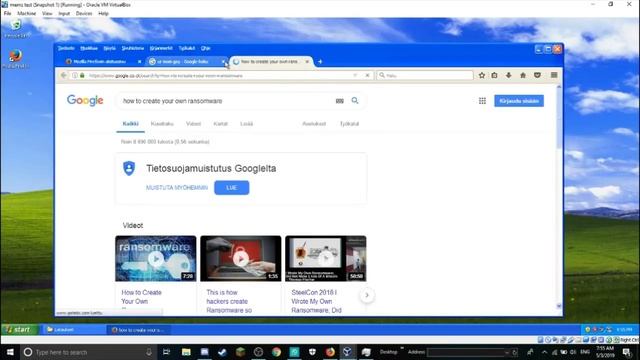Click the Minecraft block taskbar icon
This screenshot has width=640, height=360.
click(x=240, y=352)
